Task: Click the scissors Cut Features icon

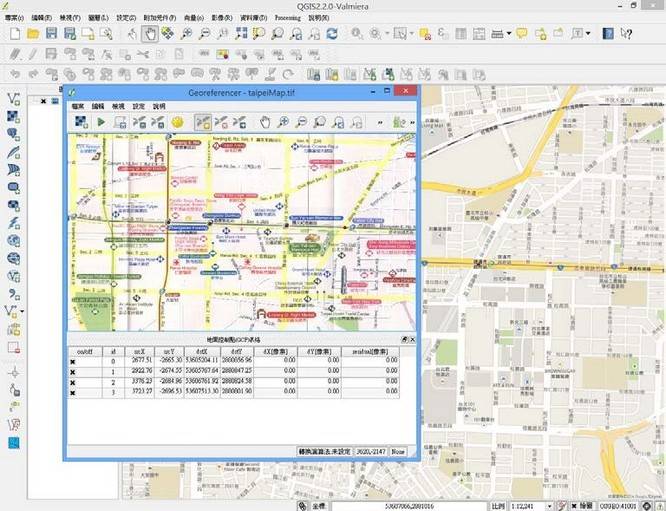Action: pos(143,54)
